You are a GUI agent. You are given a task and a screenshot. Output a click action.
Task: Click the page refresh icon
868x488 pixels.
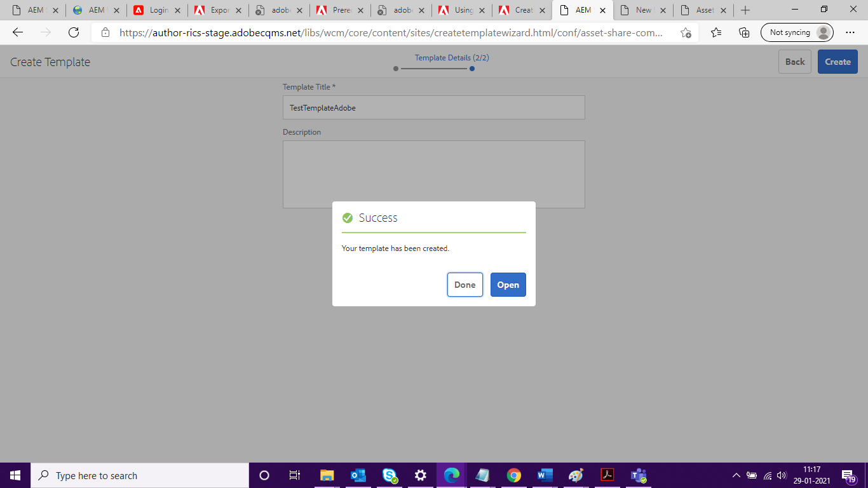[x=73, y=32]
